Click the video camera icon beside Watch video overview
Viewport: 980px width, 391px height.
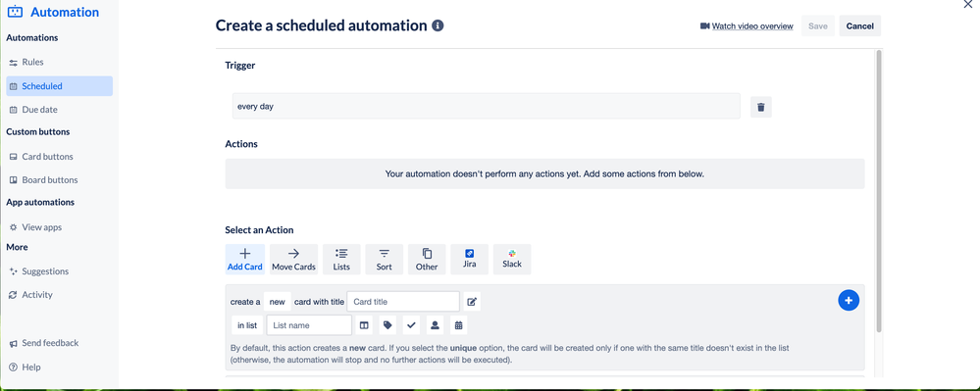click(x=705, y=26)
